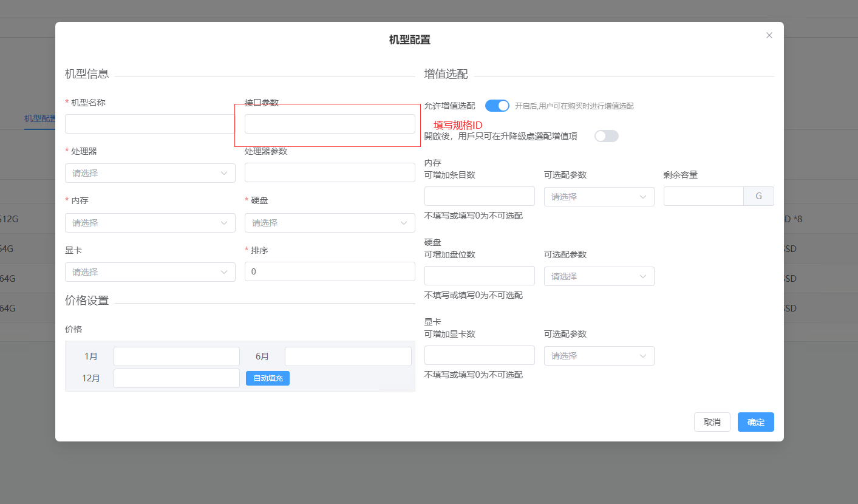The height and width of the screenshot is (504, 858).
Task: Enable the 升降級處選配增值項 switch
Action: (607, 136)
